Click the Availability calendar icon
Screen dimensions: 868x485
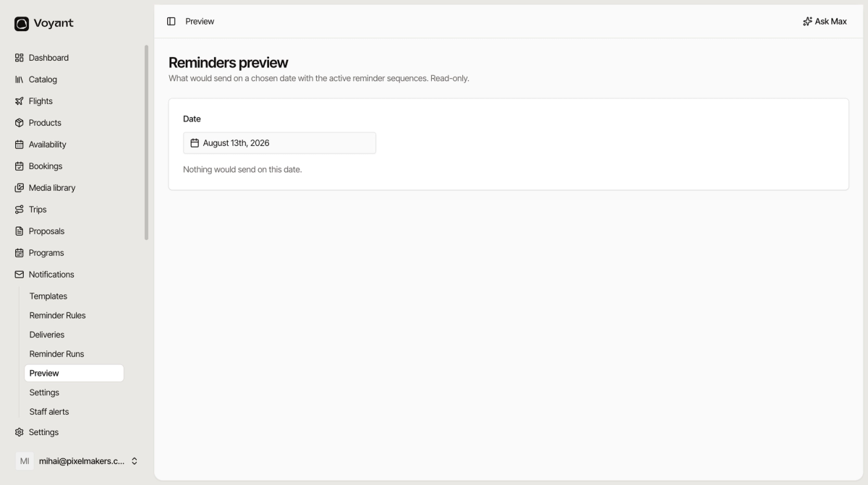coord(20,145)
